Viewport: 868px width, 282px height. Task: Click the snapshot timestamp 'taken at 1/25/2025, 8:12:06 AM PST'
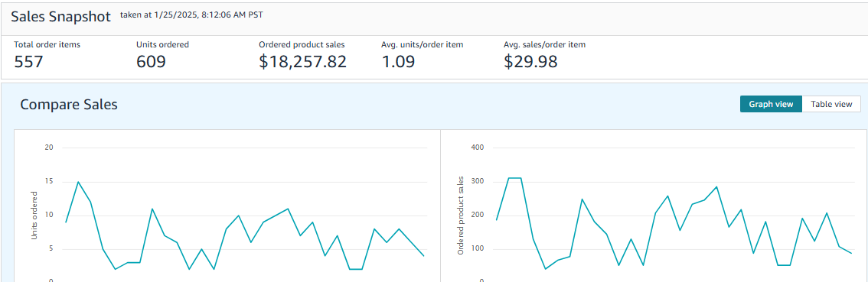coord(191,15)
